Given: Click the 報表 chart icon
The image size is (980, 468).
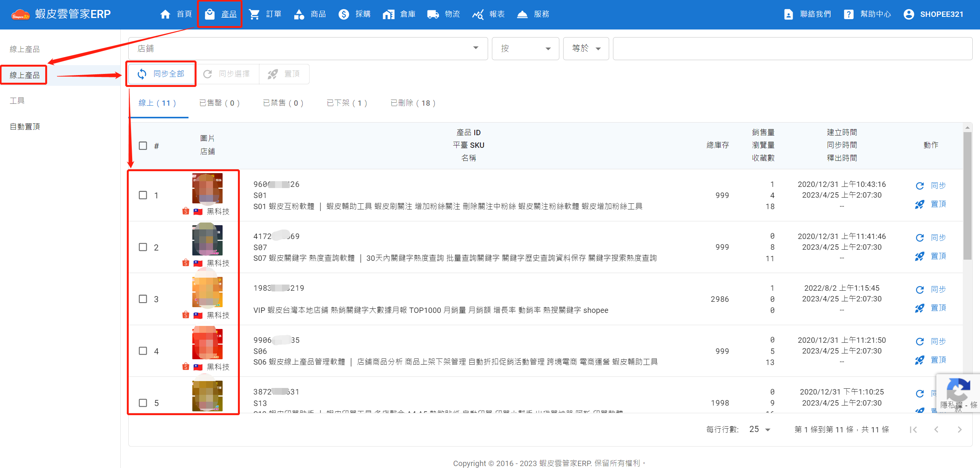Looking at the screenshot, I should 477,14.
